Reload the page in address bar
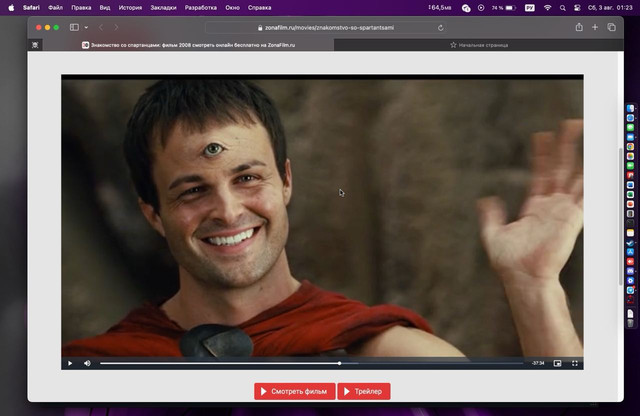The width and height of the screenshot is (640, 416). click(441, 27)
